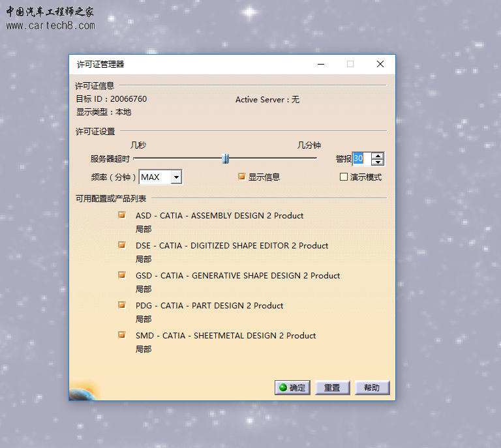This screenshot has height=448, width=501.
Task: Click the 帮助 button
Action: click(372, 387)
